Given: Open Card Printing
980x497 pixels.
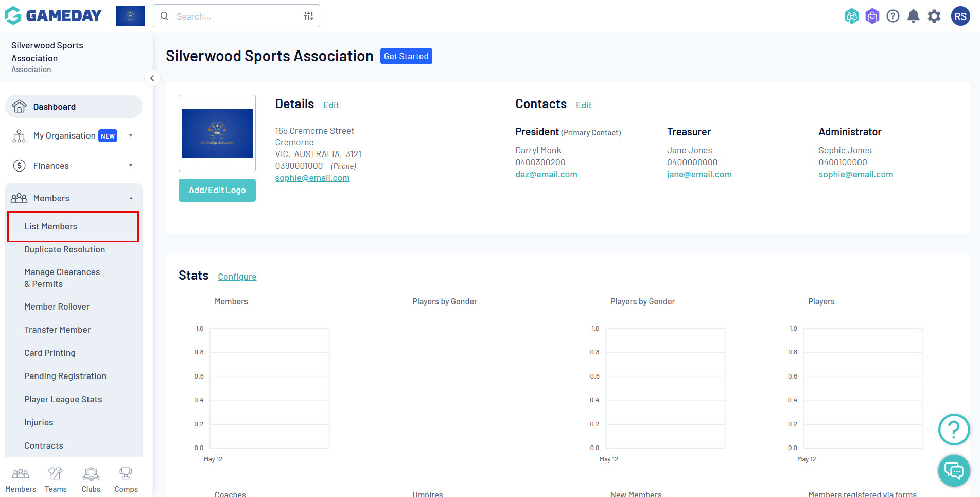Looking at the screenshot, I should 49,353.
